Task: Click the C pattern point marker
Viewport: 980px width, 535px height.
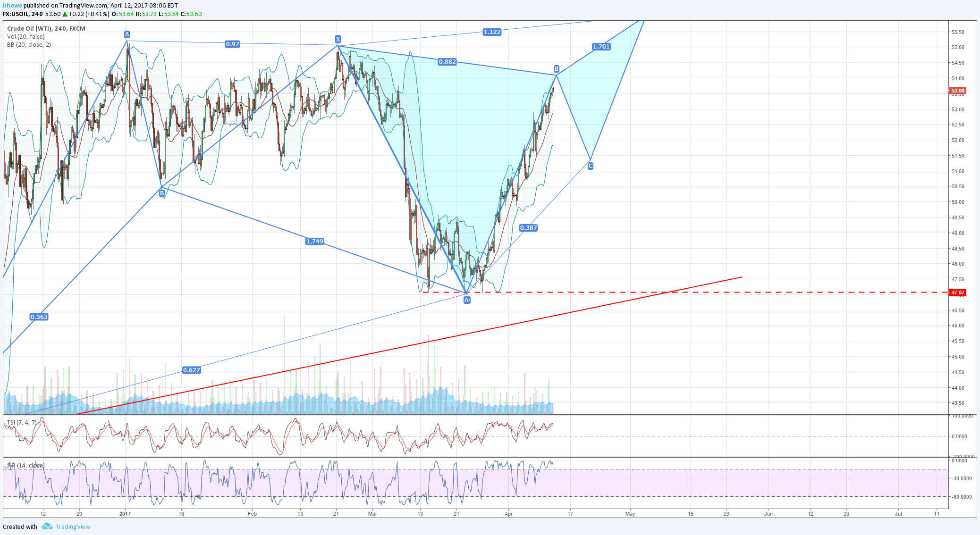Action: point(590,166)
